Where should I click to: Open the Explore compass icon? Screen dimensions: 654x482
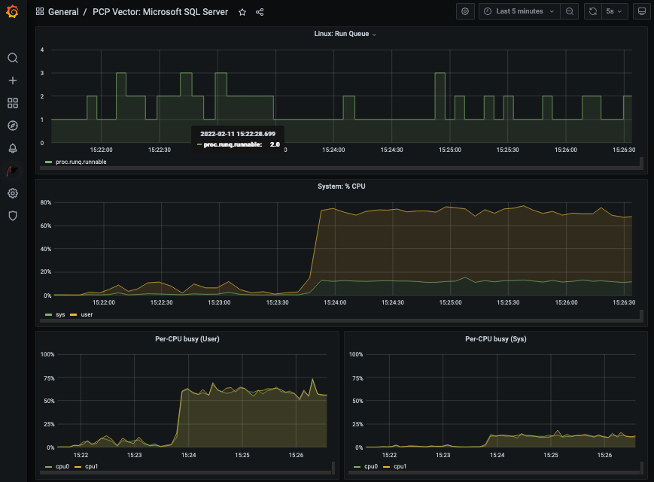[13, 126]
